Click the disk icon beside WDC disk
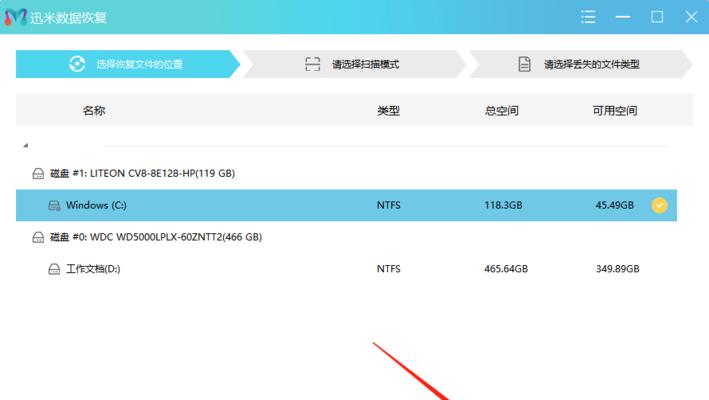709x400 pixels. tap(38, 237)
